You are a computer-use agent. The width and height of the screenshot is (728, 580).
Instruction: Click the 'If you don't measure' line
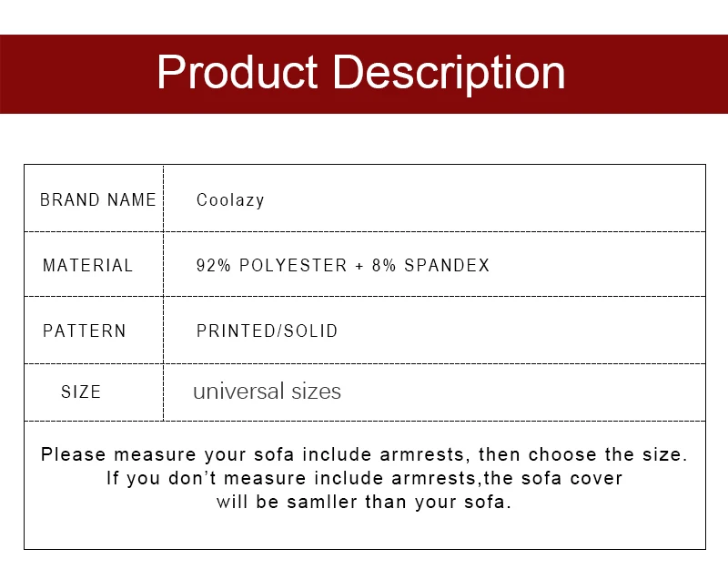click(365, 478)
